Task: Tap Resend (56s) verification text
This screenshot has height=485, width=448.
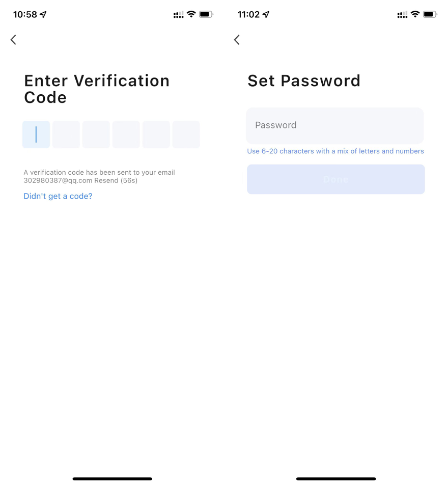Action: (x=116, y=180)
